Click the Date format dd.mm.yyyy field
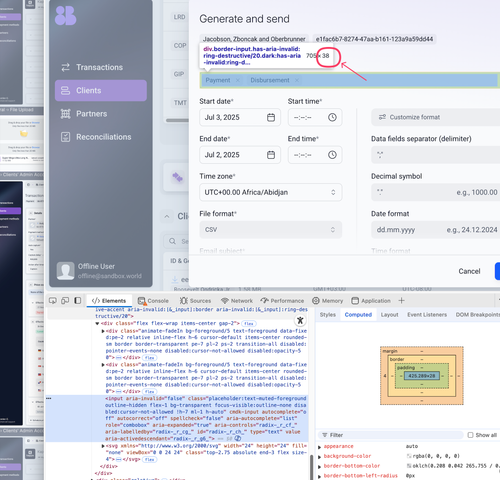 436,230
